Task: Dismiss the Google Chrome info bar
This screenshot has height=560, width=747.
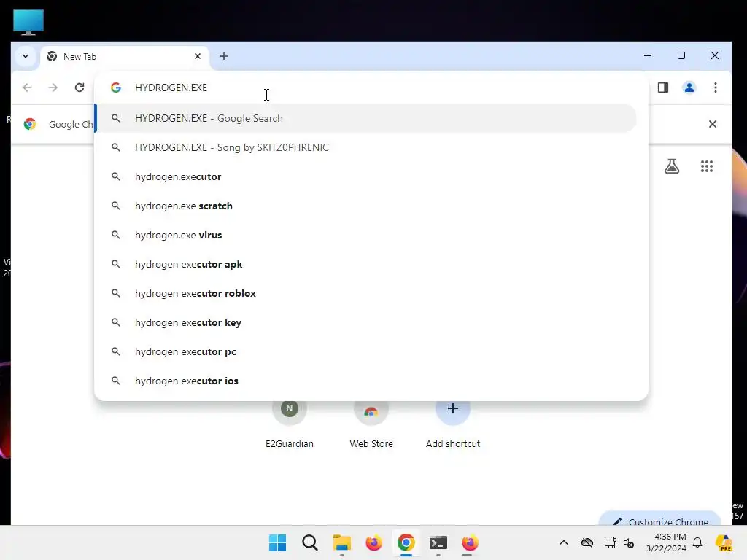Action: pos(712,124)
